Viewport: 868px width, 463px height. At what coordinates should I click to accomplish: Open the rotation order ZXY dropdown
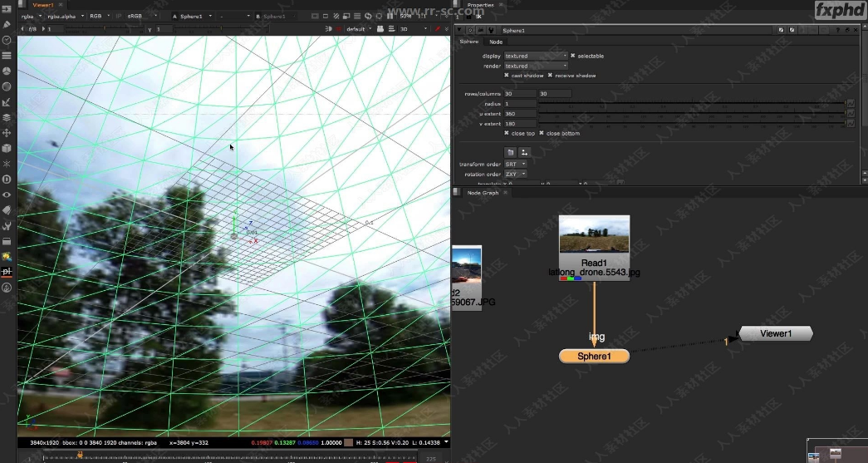click(x=515, y=175)
